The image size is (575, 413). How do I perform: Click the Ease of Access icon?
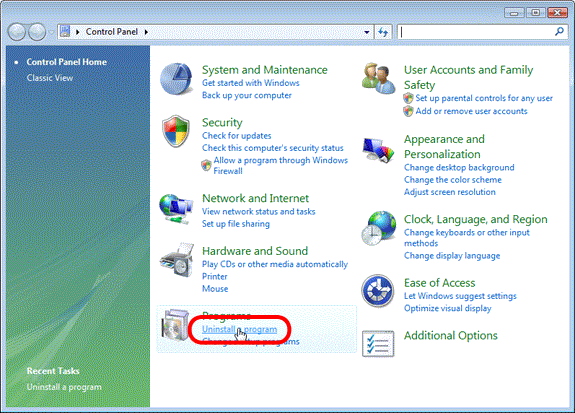[x=378, y=290]
